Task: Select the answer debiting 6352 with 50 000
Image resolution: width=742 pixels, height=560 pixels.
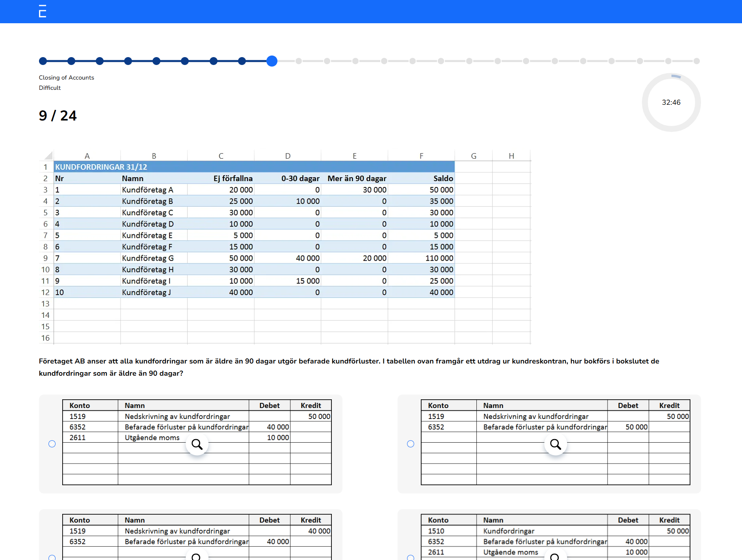Action: tap(411, 444)
